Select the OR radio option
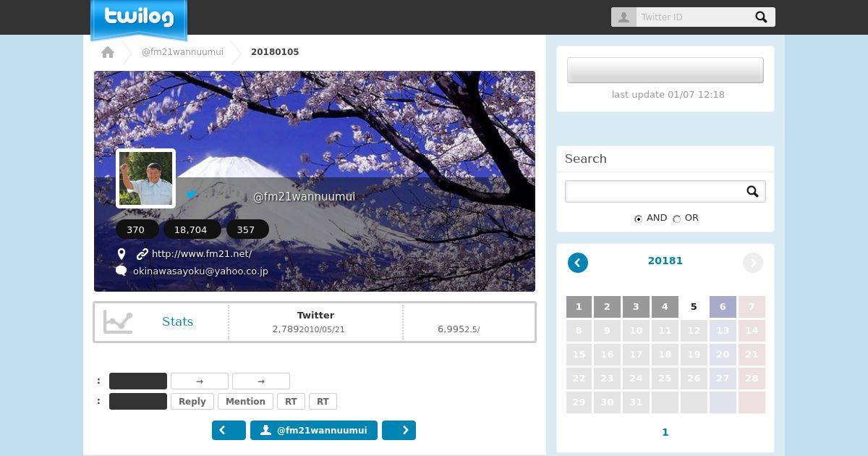This screenshot has height=456, width=868. [676, 219]
